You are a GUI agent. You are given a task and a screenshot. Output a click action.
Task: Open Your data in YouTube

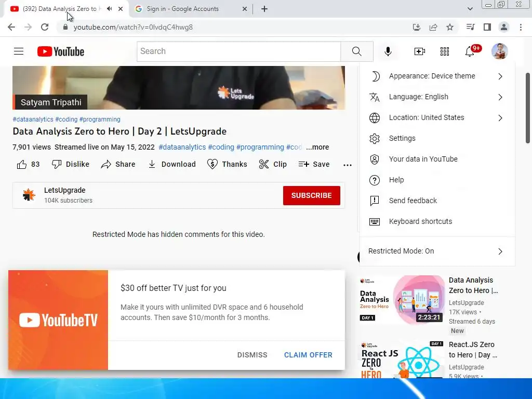(437, 159)
